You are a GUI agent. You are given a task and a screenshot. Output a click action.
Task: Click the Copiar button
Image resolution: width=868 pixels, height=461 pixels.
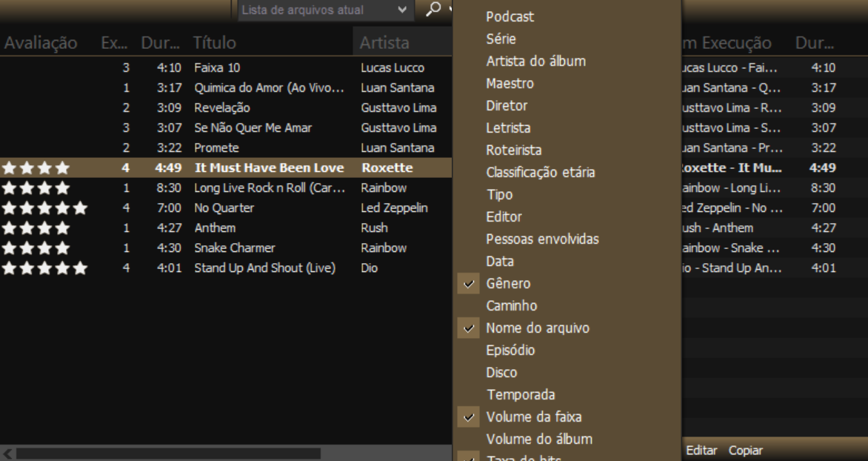pyautogui.click(x=745, y=451)
